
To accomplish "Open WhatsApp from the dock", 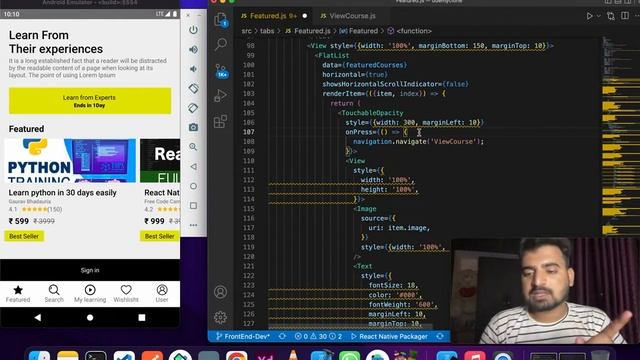I will (349, 356).
